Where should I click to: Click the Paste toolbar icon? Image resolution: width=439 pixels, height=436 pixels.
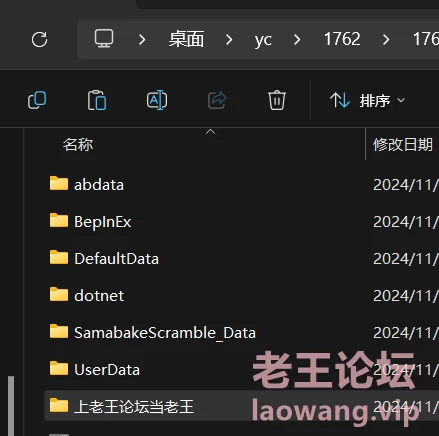pos(97,100)
